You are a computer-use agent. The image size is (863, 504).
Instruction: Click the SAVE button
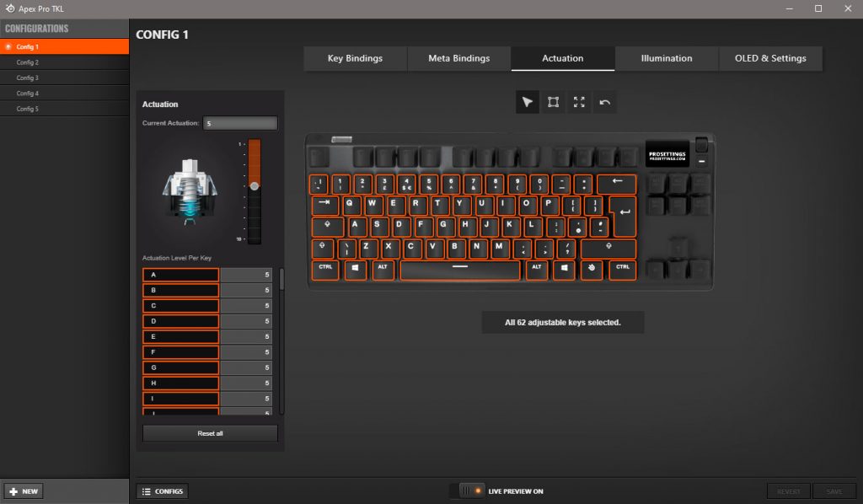coord(834,491)
